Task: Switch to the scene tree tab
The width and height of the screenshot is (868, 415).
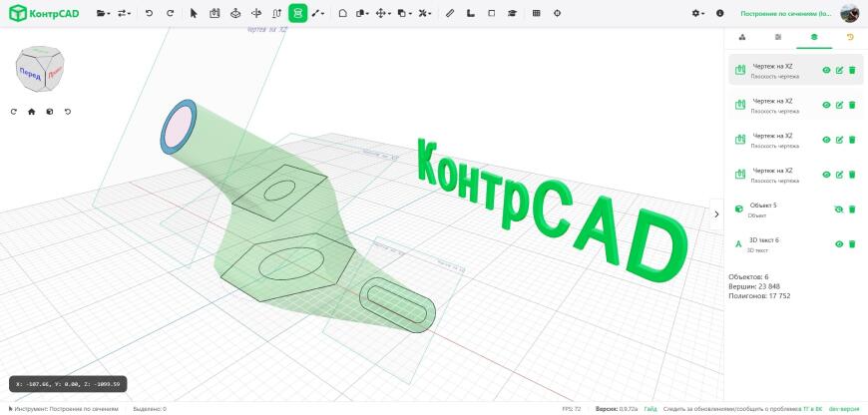Action: coord(742,37)
